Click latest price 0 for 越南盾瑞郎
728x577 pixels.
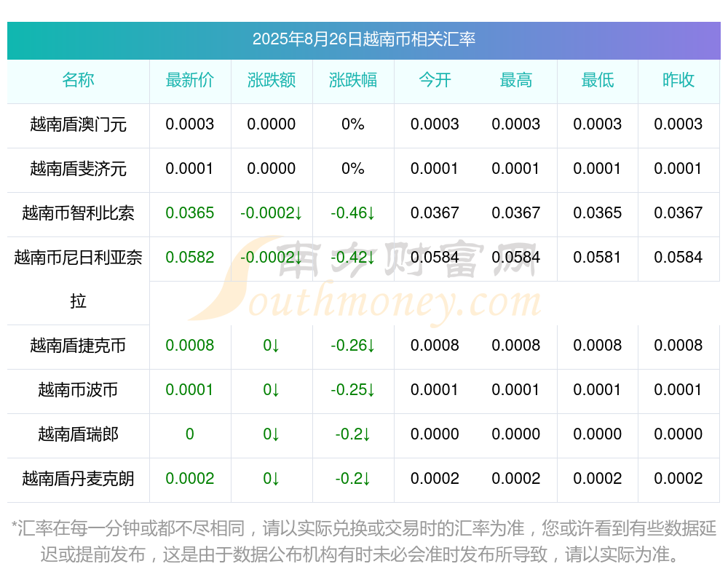(190, 434)
